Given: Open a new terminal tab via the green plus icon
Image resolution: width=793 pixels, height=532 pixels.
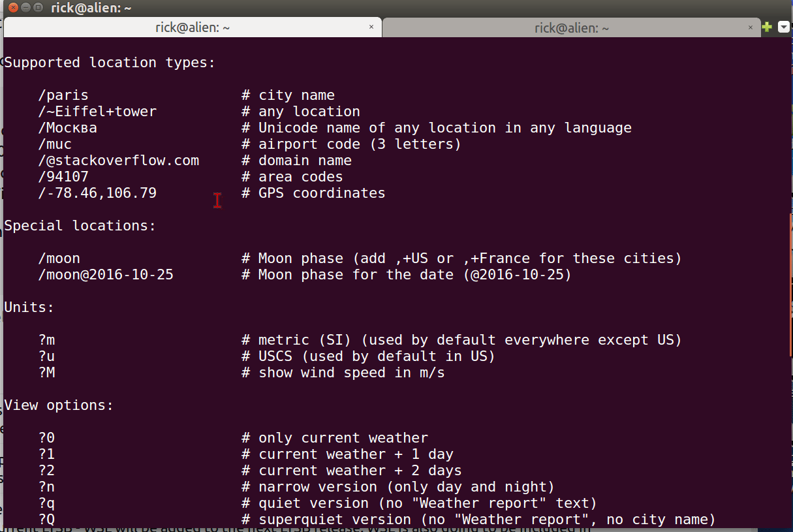Looking at the screenshot, I should coord(766,27).
